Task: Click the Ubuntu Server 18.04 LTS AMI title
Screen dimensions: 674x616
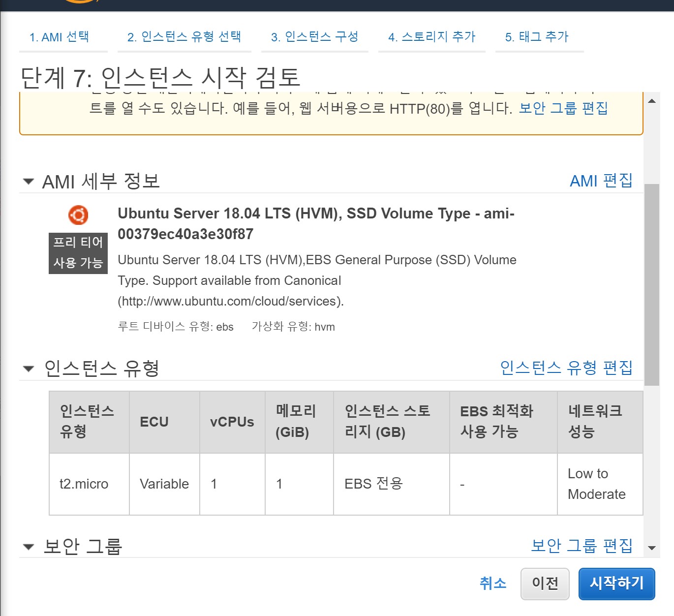Action: 316,224
